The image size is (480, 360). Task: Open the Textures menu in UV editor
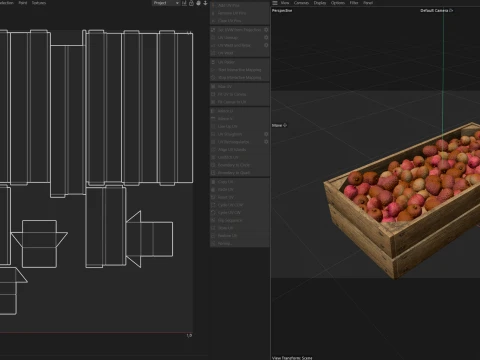point(39,3)
